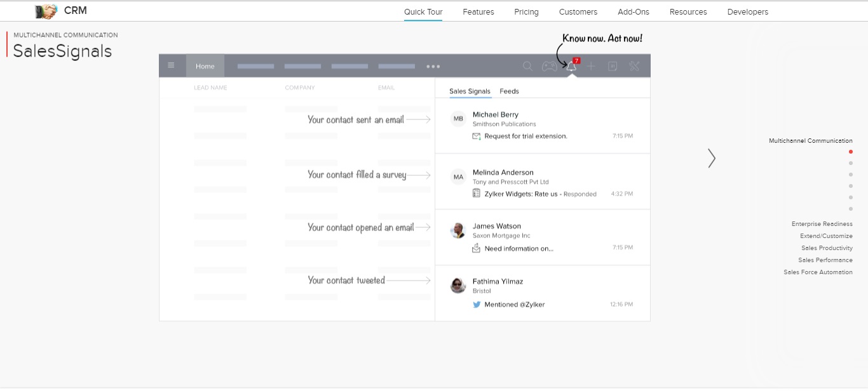
Task: Click the tools setup icon in the mockup toolbar
Action: pos(634,66)
